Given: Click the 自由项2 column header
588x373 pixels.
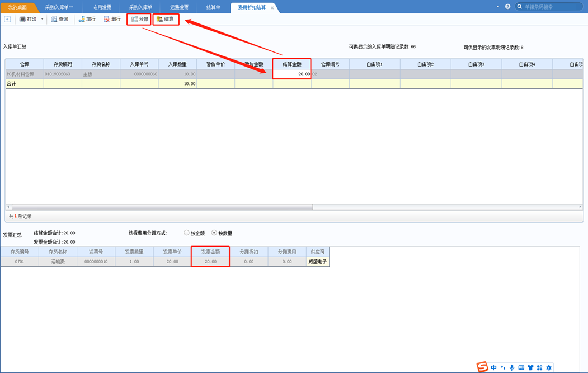Looking at the screenshot, I should (x=426, y=64).
